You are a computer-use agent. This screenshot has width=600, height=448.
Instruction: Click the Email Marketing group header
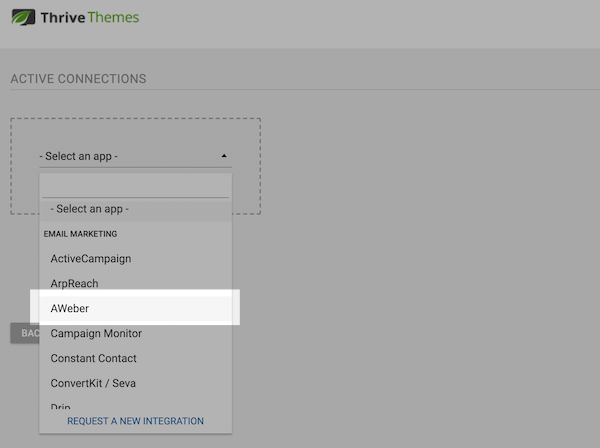80,234
